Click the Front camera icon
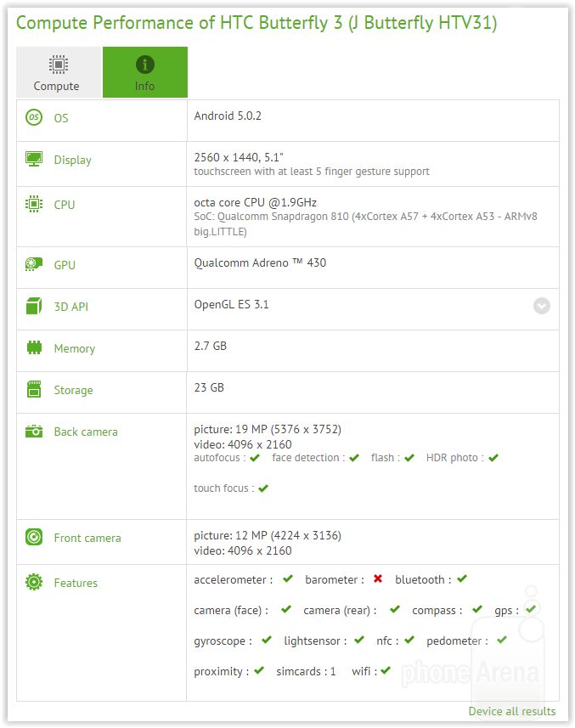Image resolution: width=575 pixels, height=728 pixels. [34, 538]
